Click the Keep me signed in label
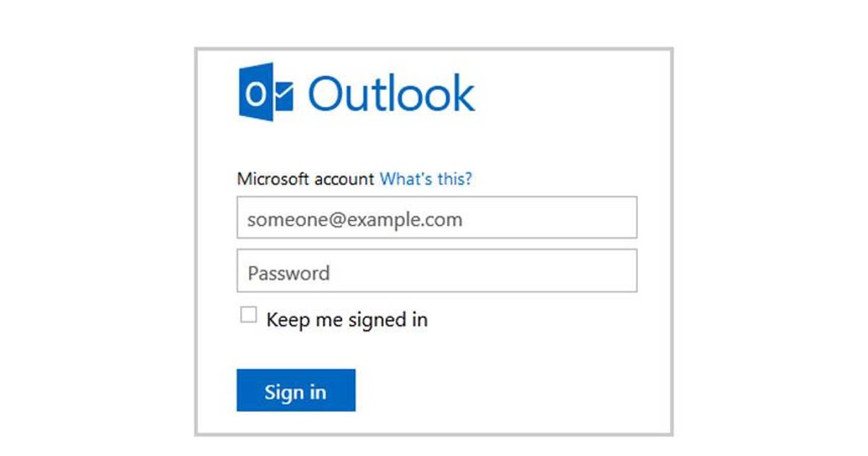The width and height of the screenshot is (868, 456). click(346, 319)
